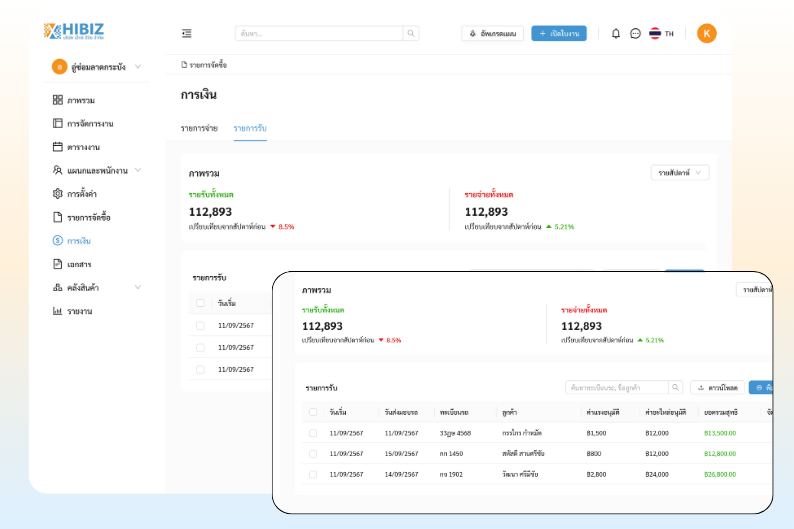
Task: Click the orange K user avatar
Action: [x=707, y=33]
